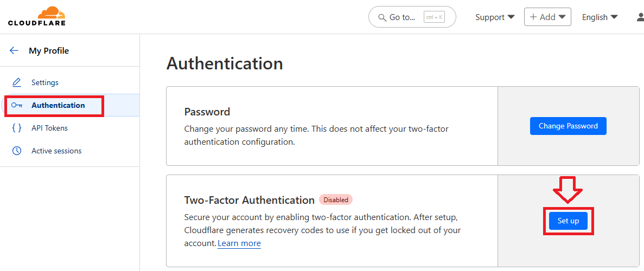644x271 pixels.
Task: Open the user account icon menu
Action: pyautogui.click(x=640, y=17)
